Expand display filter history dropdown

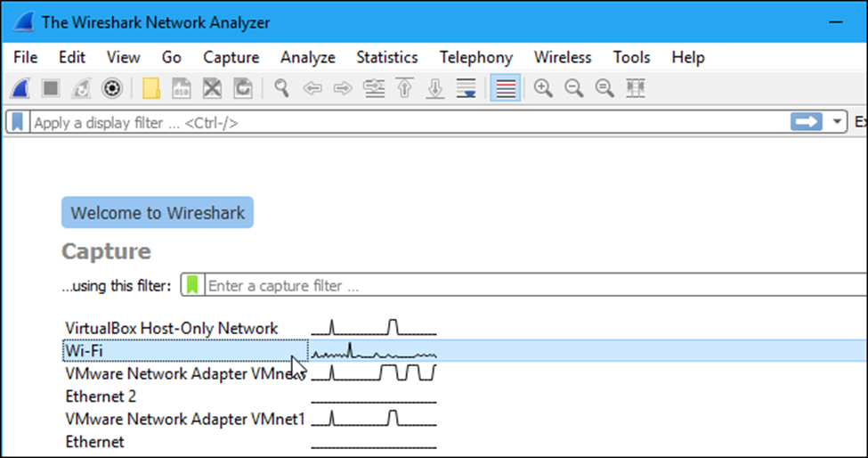(x=837, y=122)
